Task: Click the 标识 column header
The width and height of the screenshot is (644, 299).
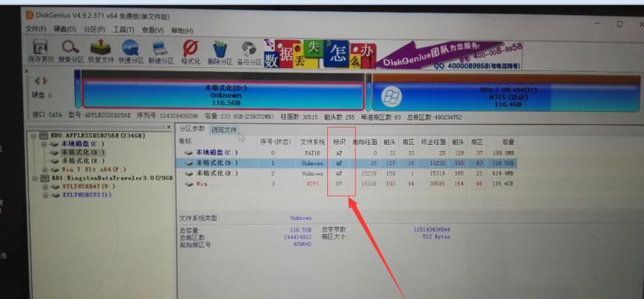Action: click(x=339, y=142)
